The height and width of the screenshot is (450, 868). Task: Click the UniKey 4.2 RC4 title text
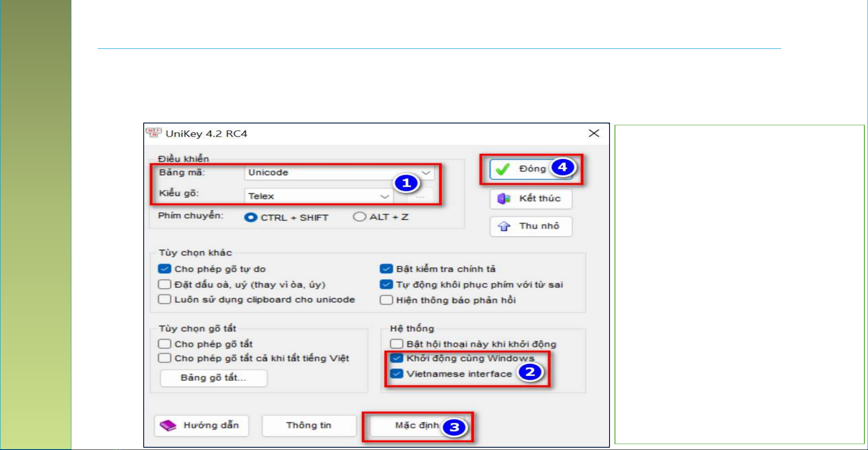pyautogui.click(x=206, y=133)
